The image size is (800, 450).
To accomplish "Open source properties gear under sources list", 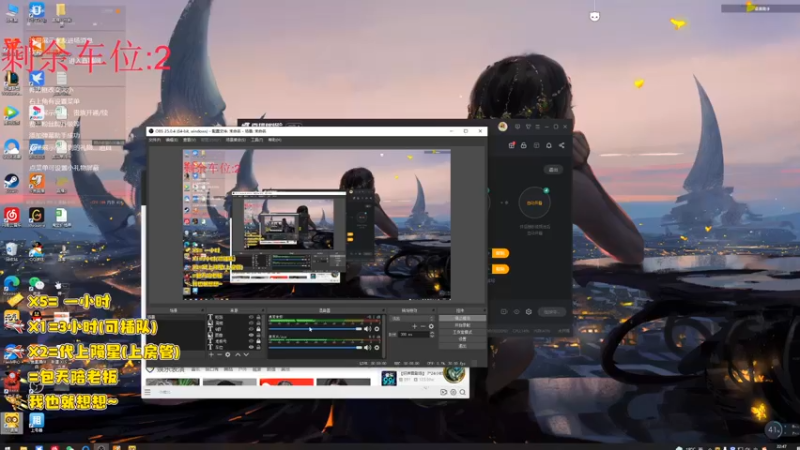I will (x=228, y=354).
